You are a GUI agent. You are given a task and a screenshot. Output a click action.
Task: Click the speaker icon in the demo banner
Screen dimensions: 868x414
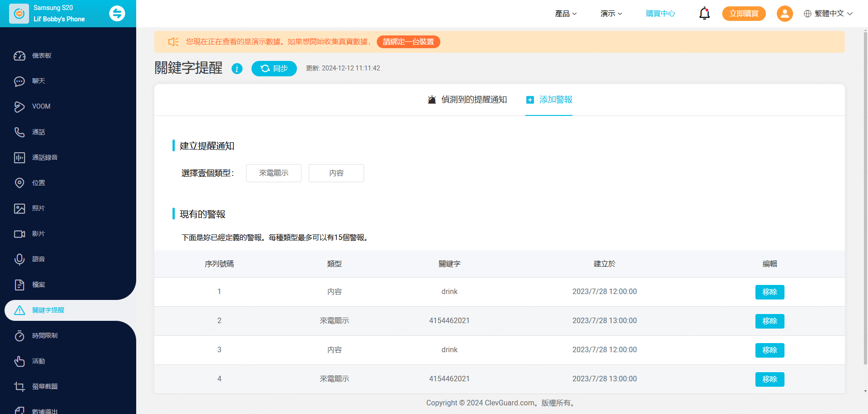pos(173,42)
